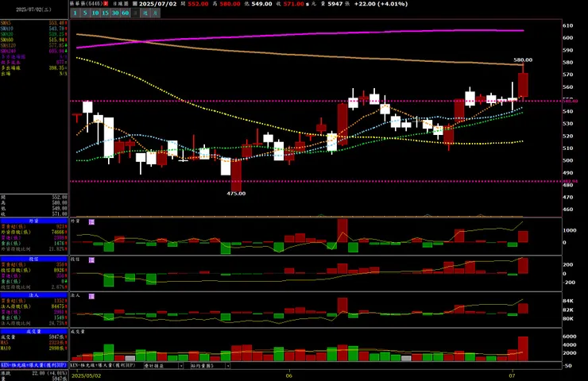Click the purple SMA240 legend row
588x381 pixels.
point(33,51)
